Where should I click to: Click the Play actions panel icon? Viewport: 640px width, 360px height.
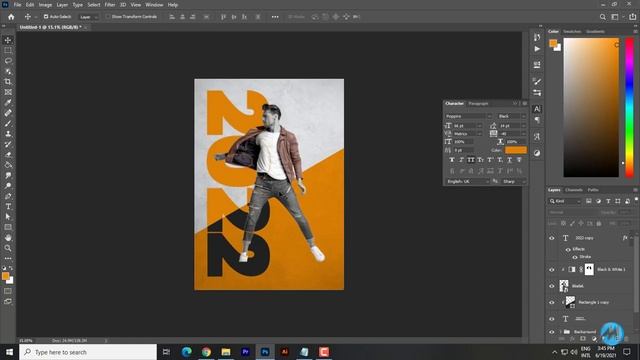pyautogui.click(x=537, y=49)
